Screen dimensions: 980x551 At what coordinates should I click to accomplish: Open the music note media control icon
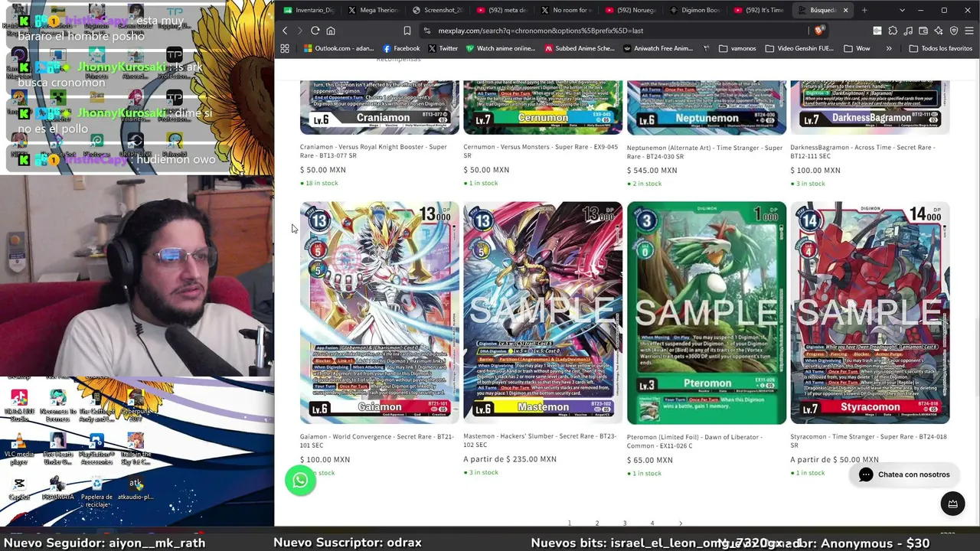click(x=908, y=31)
